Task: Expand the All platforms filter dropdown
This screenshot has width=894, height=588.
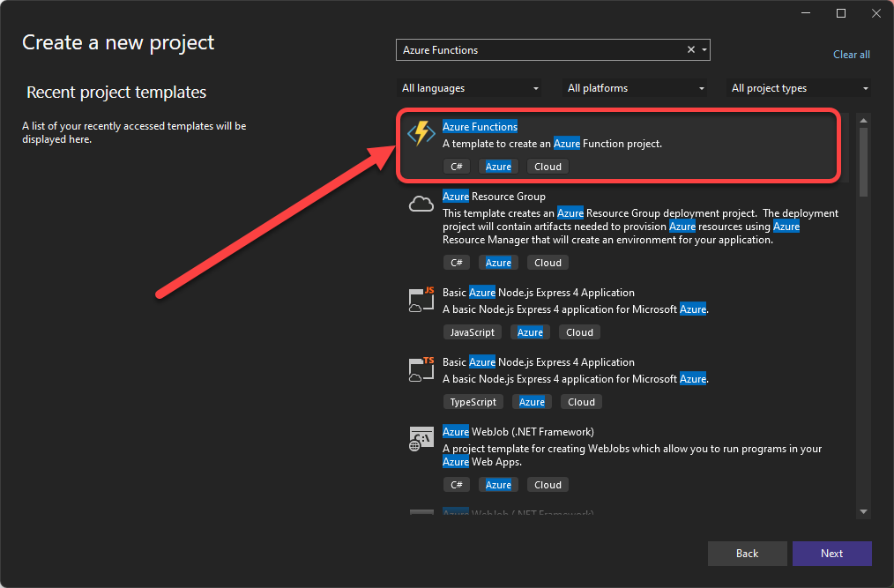Action: tap(635, 88)
